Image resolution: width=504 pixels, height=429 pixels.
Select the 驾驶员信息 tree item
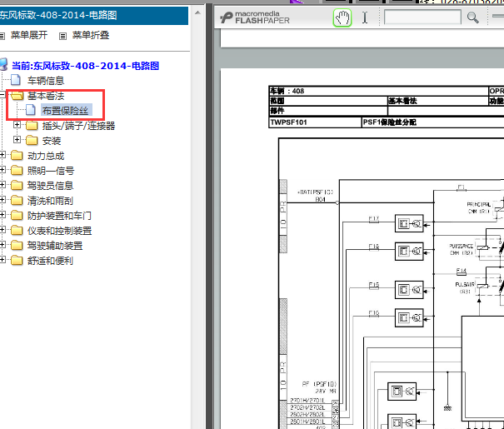pyautogui.click(x=50, y=186)
